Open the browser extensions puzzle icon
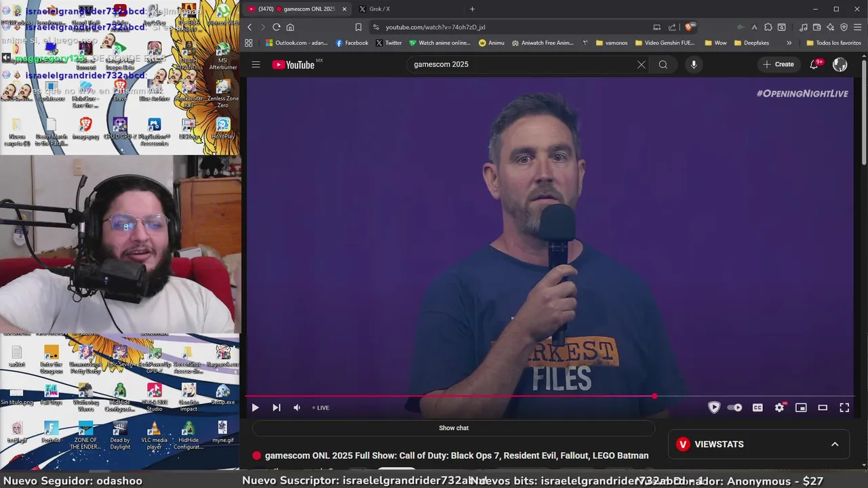 [768, 27]
